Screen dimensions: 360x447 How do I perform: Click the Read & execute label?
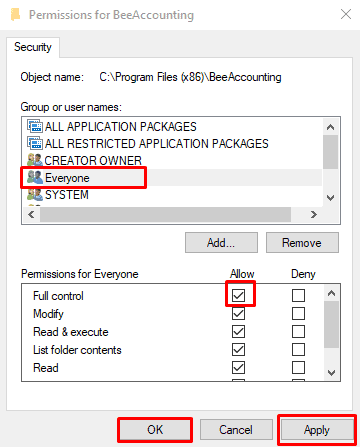pyautogui.click(x=71, y=332)
